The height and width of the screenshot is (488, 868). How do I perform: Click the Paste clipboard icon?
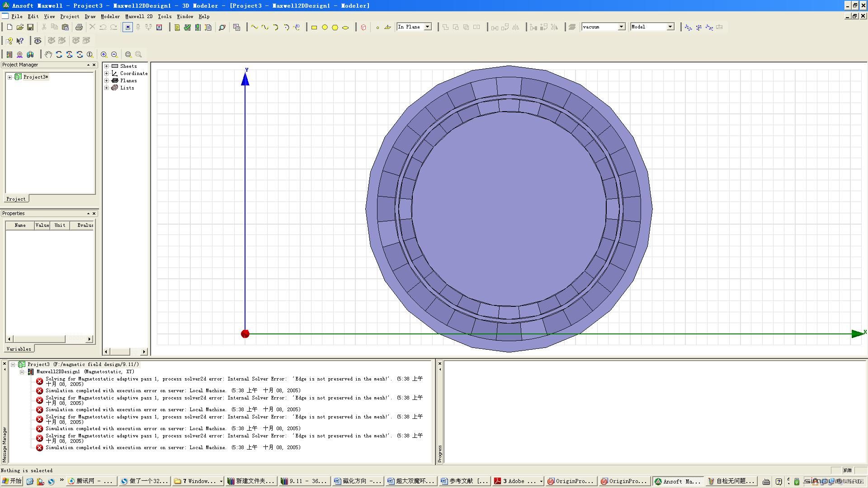coord(65,27)
